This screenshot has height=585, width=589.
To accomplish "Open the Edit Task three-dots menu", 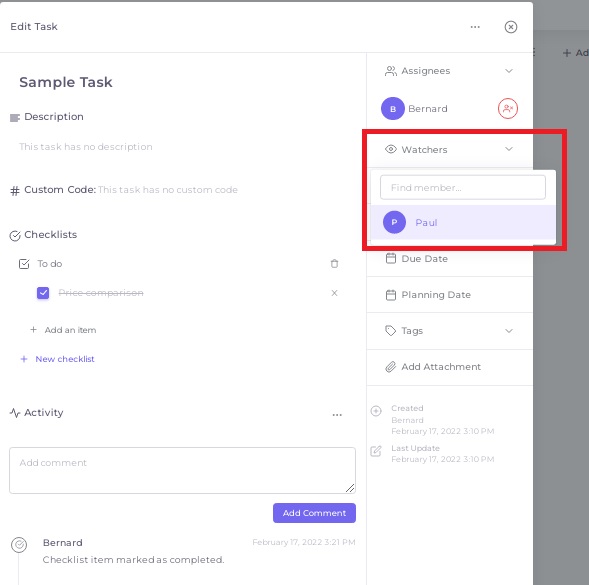I will point(475,27).
